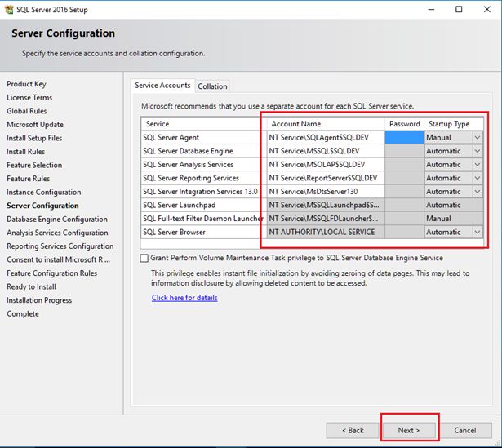Select the Service Accounts tab
The width and height of the screenshot is (502, 448).
point(162,85)
